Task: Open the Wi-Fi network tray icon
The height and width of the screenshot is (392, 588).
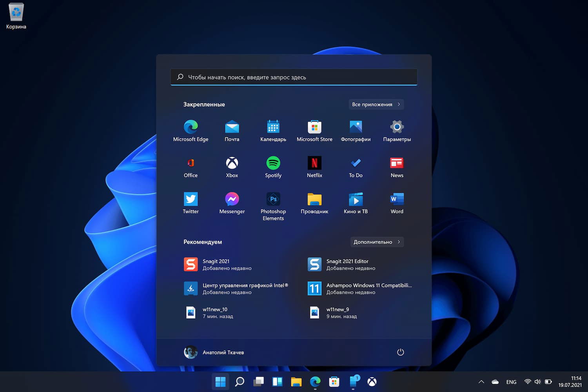Action: click(x=528, y=382)
